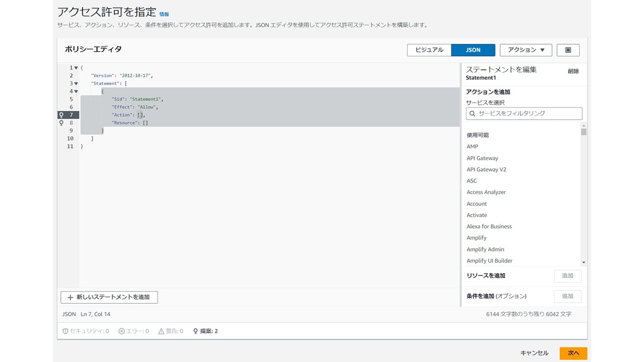This screenshot has width=644, height=362.
Task: Click 新しいステートメントを追加 button
Action: click(109, 297)
